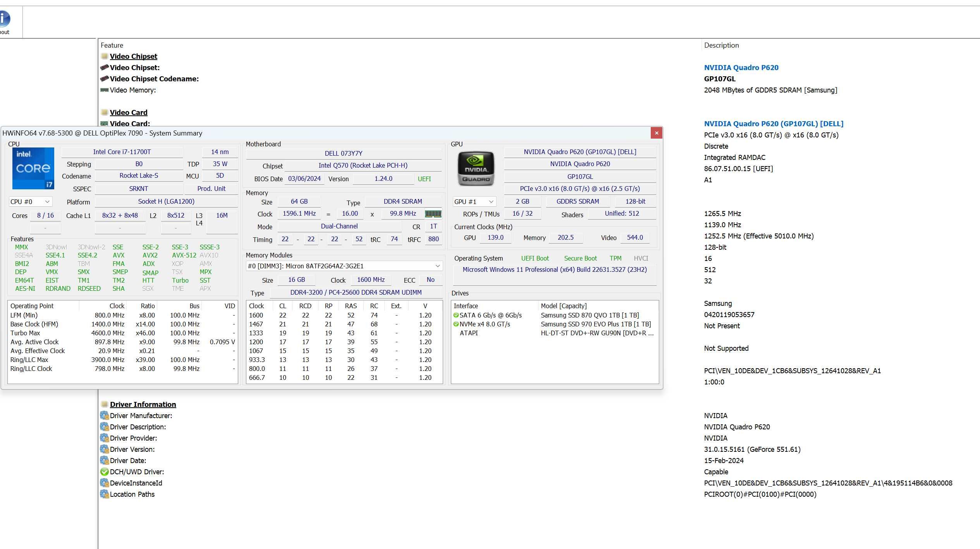
Task: Click the 2048 MBytes GDDR5 SDRAM description
Action: (x=770, y=90)
